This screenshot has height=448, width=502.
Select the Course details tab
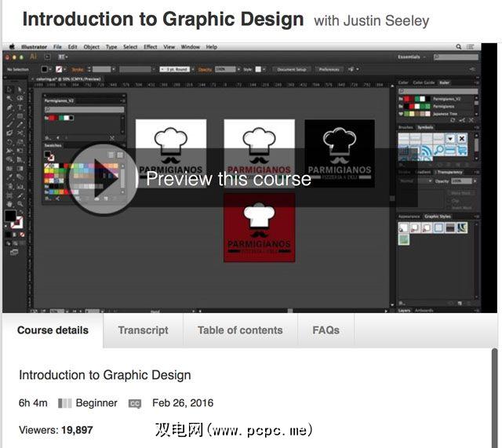[53, 330]
